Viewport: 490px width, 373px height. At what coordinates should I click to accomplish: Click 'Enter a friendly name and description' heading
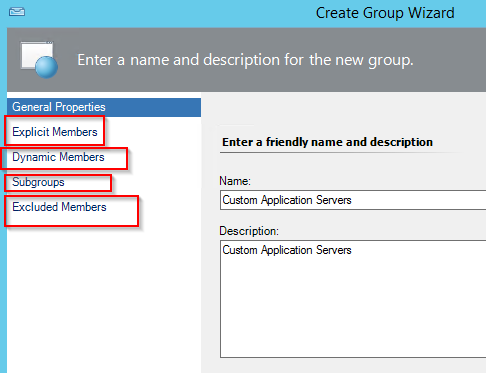[x=327, y=142]
